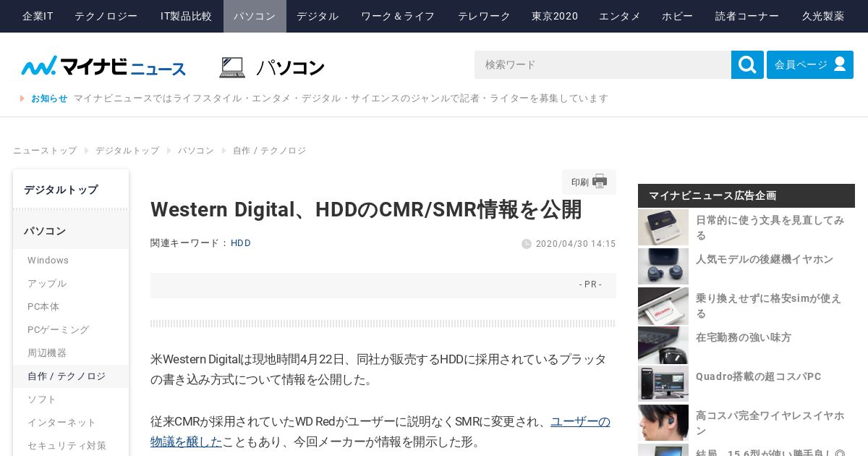Screen dimensions: 868x456
Task: Click the マイナビニュース logo
Action: click(x=103, y=67)
